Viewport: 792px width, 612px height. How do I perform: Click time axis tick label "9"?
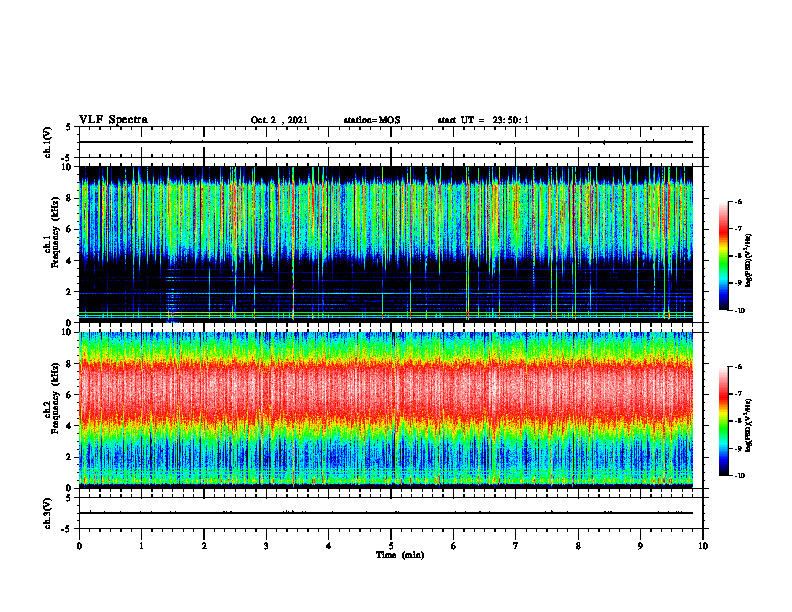click(640, 546)
